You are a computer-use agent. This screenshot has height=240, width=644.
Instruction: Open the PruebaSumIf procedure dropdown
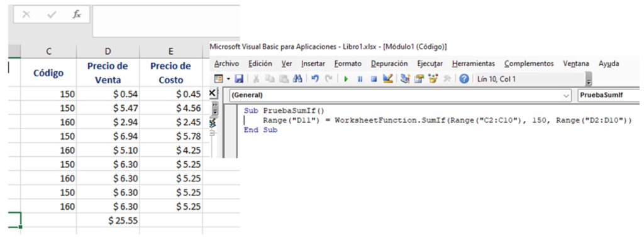point(608,96)
